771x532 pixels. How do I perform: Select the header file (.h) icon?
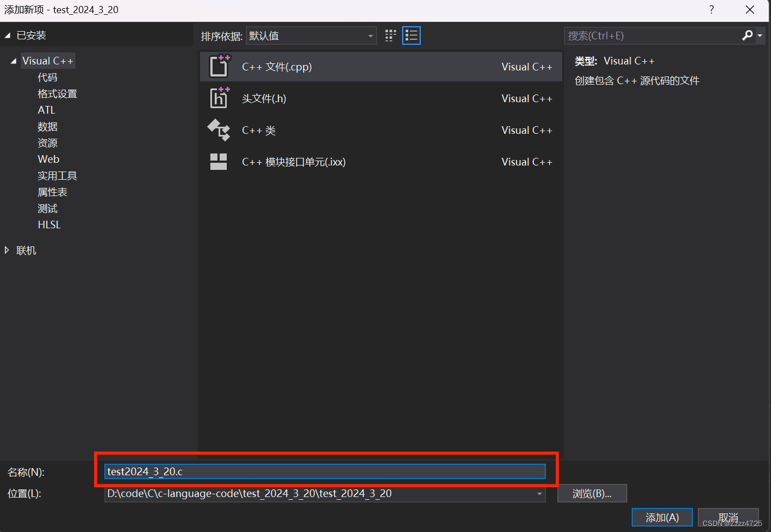220,98
